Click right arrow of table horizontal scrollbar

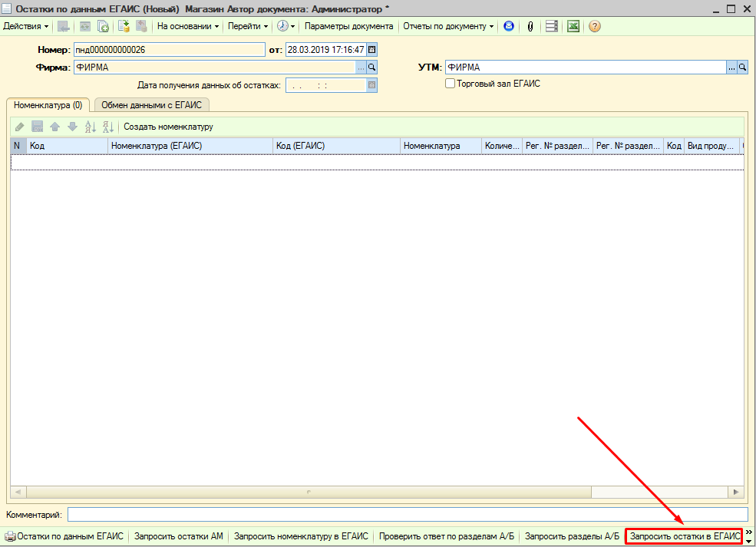click(736, 492)
